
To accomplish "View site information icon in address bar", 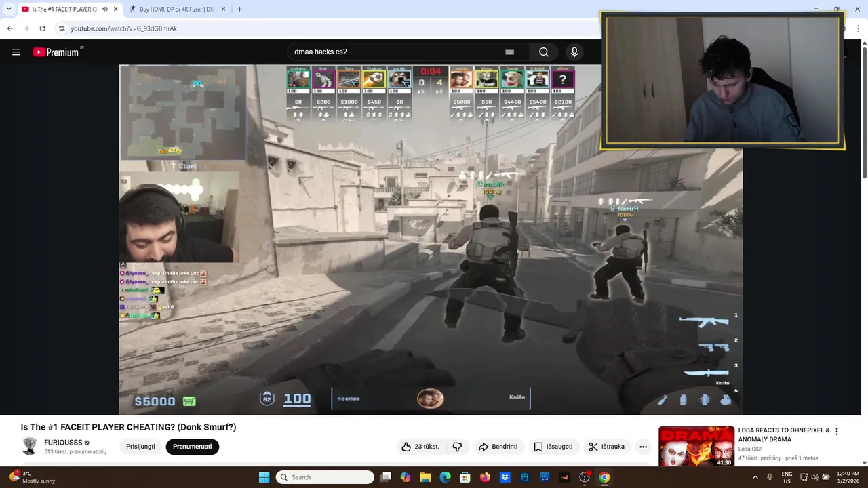I will click(x=62, y=28).
